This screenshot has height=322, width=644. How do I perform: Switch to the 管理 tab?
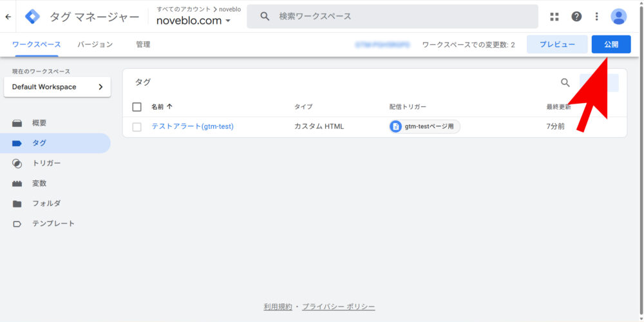tap(143, 44)
